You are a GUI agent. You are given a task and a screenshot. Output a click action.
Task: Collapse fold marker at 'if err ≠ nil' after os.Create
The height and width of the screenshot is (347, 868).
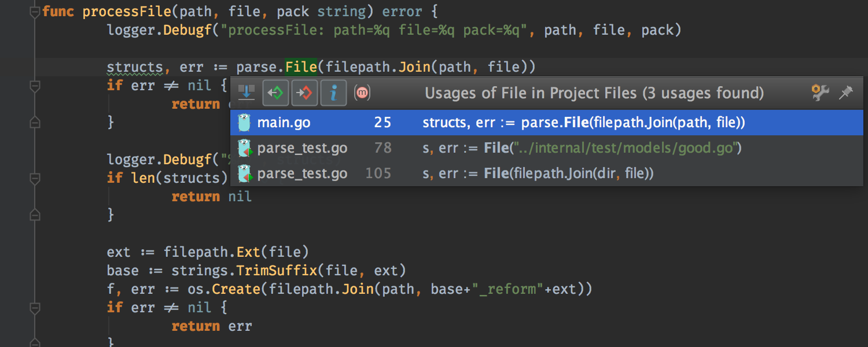pyautogui.click(x=35, y=308)
